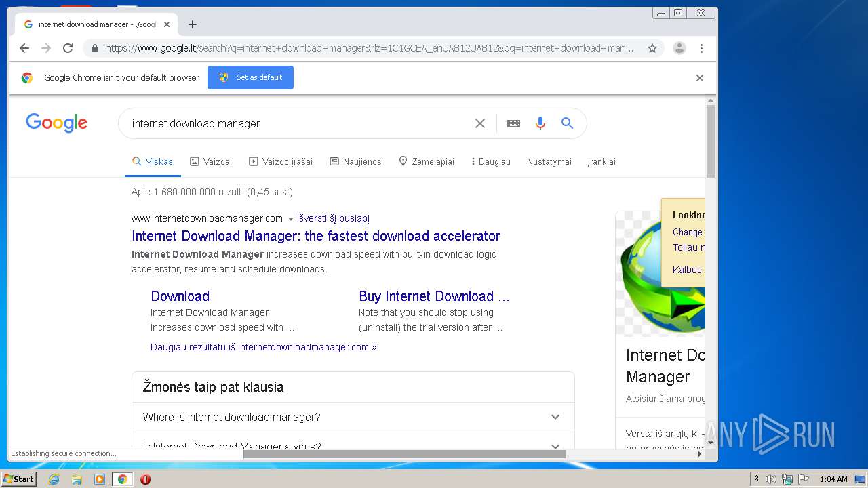The width and height of the screenshot is (868, 488).
Task: Start voice search with microphone
Action: coord(540,123)
